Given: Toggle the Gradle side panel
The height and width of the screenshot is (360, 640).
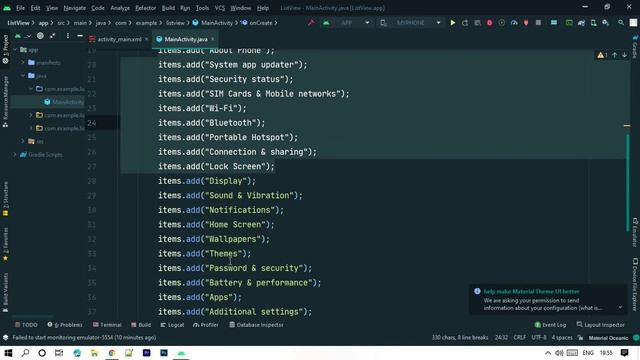Looking at the screenshot, I should (635, 47).
